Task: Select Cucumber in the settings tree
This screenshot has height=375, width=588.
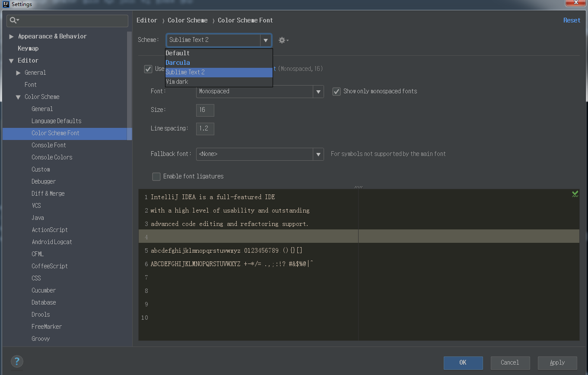Action: [x=44, y=290]
